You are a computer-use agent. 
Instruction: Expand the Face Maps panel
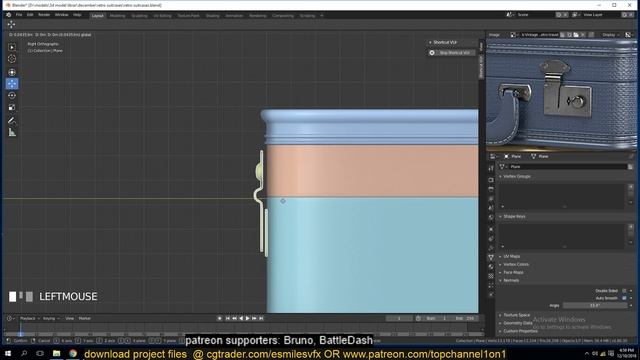click(x=513, y=272)
